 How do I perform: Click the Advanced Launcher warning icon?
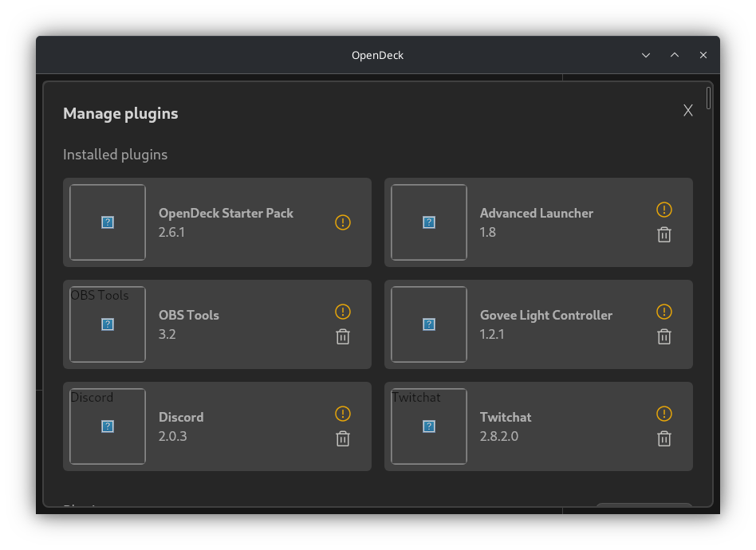pyautogui.click(x=664, y=210)
